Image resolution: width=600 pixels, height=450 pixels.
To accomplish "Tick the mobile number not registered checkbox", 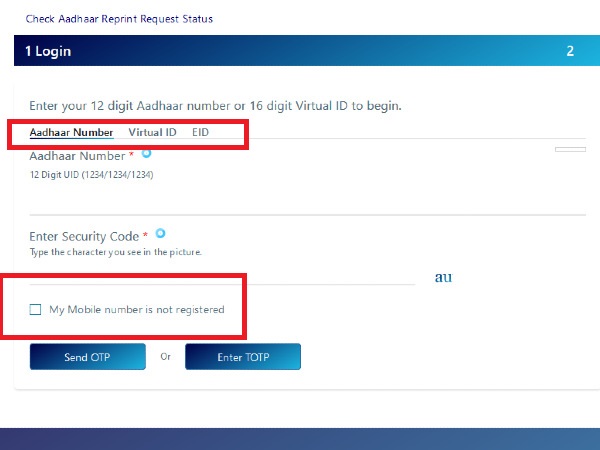I will tap(36, 310).
